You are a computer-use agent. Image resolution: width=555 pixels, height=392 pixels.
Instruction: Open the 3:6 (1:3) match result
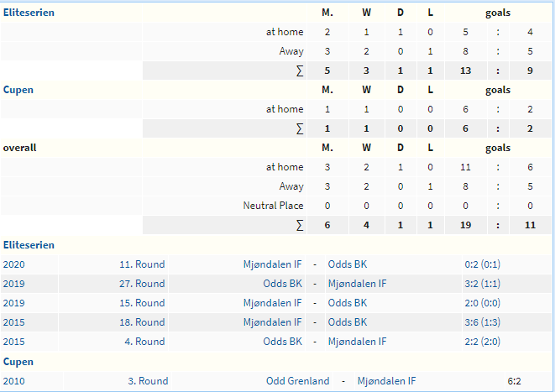[483, 322]
